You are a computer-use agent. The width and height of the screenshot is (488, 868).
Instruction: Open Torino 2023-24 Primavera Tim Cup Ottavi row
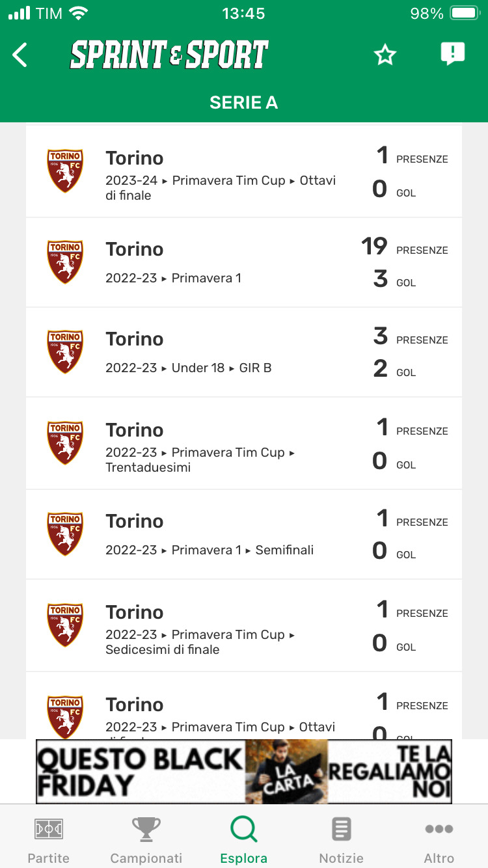244,172
